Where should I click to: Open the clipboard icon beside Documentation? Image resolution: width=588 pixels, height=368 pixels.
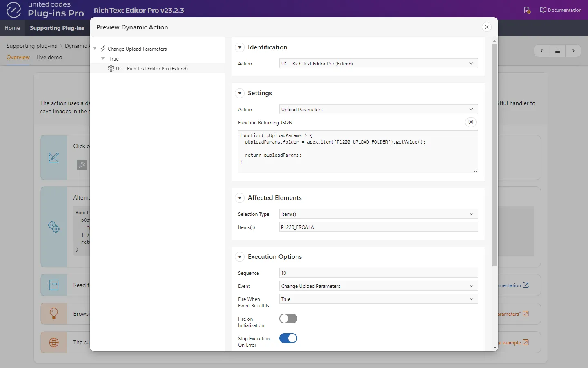(x=527, y=10)
